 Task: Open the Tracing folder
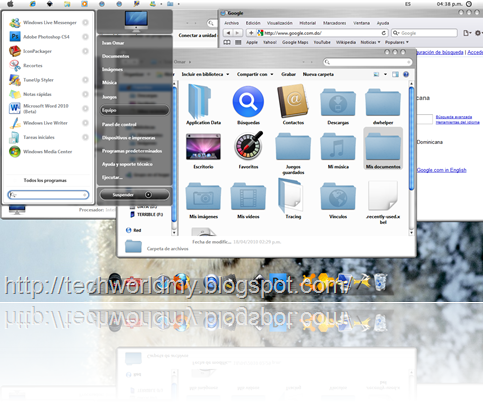tap(293, 199)
